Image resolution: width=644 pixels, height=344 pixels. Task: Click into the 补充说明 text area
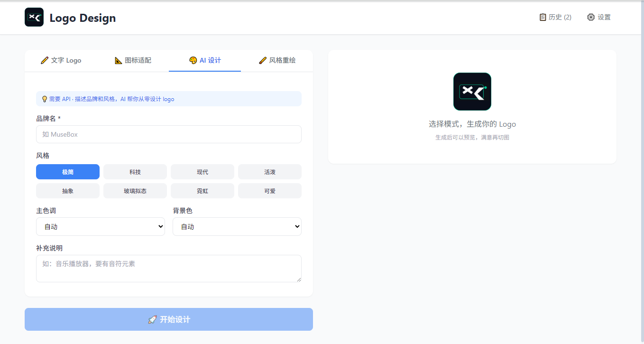click(169, 269)
